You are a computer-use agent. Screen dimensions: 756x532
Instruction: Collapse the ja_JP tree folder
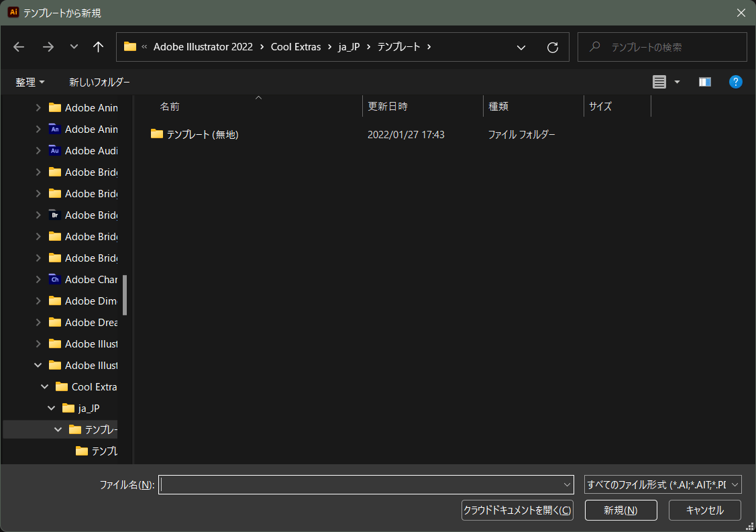click(52, 408)
